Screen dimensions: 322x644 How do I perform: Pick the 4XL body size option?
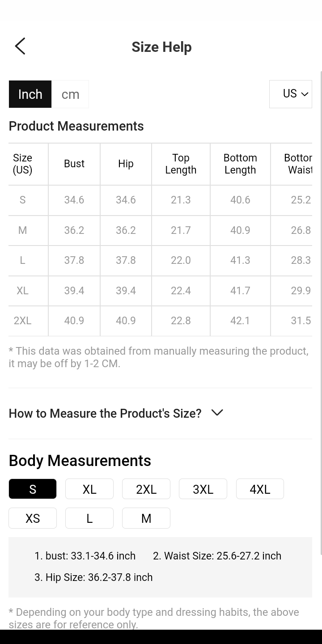(260, 489)
